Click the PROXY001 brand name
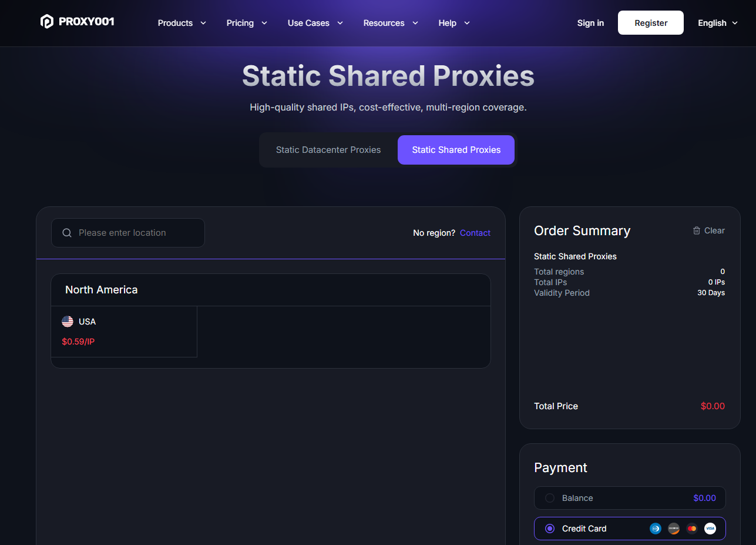 (86, 22)
